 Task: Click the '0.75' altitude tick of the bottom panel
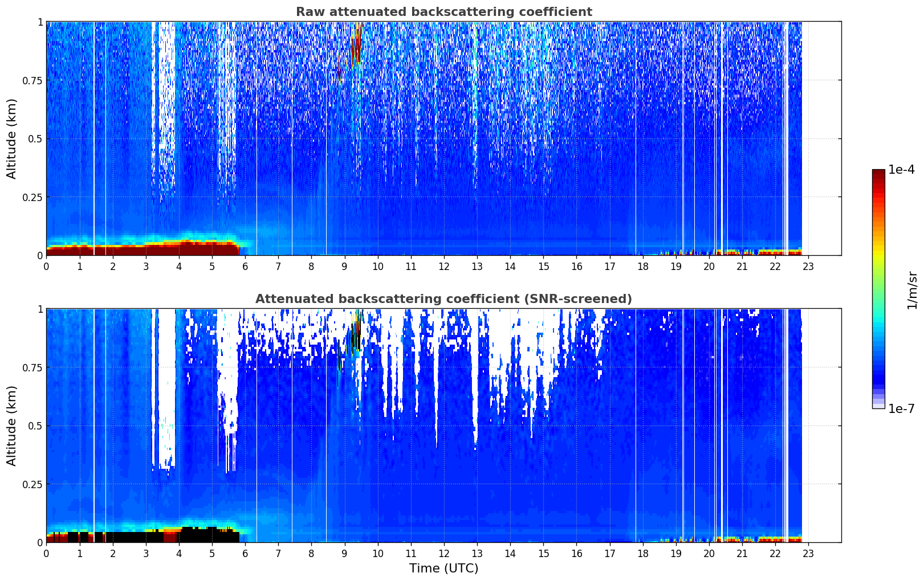32,367
